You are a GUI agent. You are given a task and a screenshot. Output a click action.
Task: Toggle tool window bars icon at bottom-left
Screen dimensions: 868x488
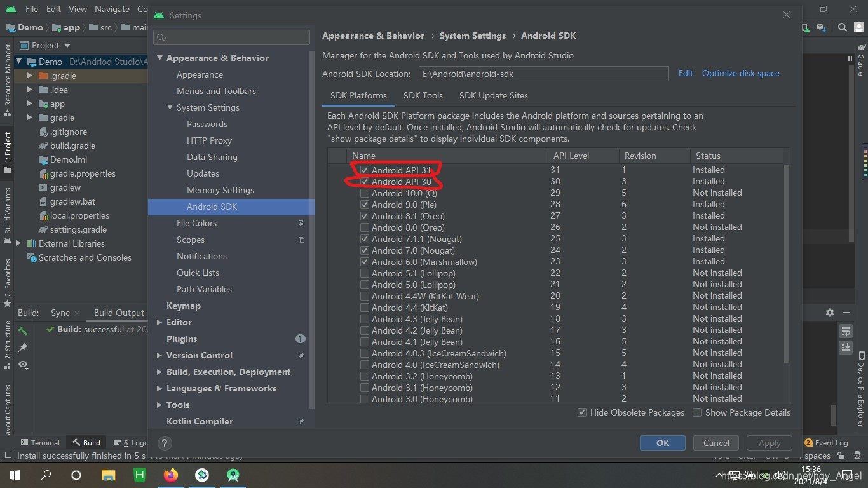7,456
